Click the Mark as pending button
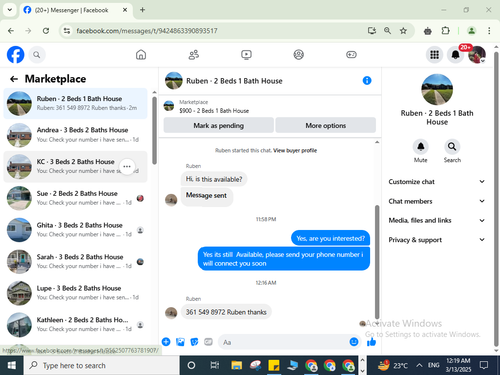 (x=219, y=125)
